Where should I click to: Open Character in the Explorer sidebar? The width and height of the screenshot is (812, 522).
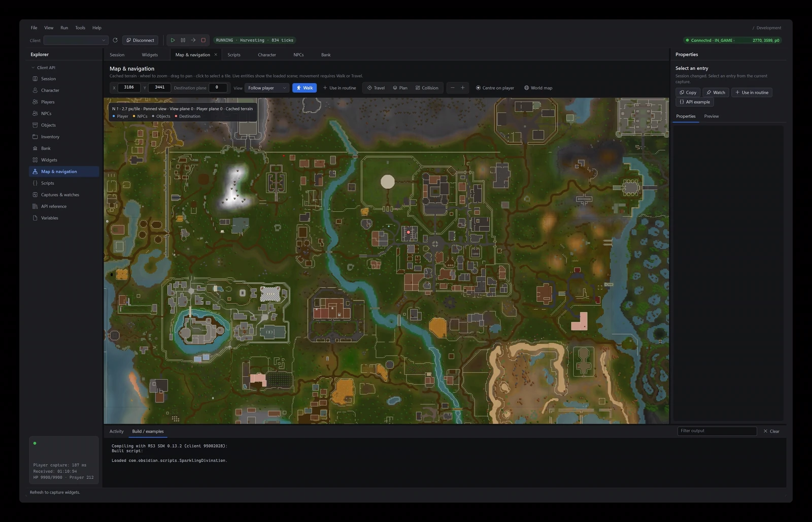[x=64, y=90]
